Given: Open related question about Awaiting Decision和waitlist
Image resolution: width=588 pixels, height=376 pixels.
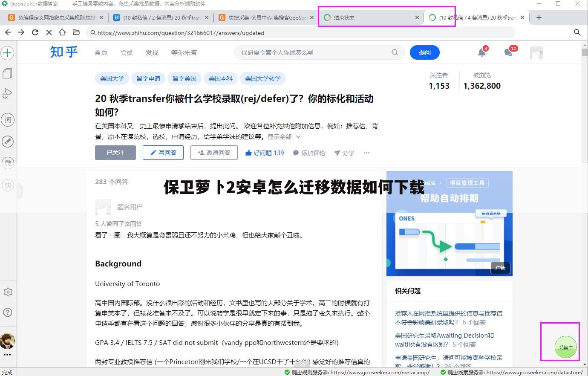Looking at the screenshot, I should click(444, 340).
